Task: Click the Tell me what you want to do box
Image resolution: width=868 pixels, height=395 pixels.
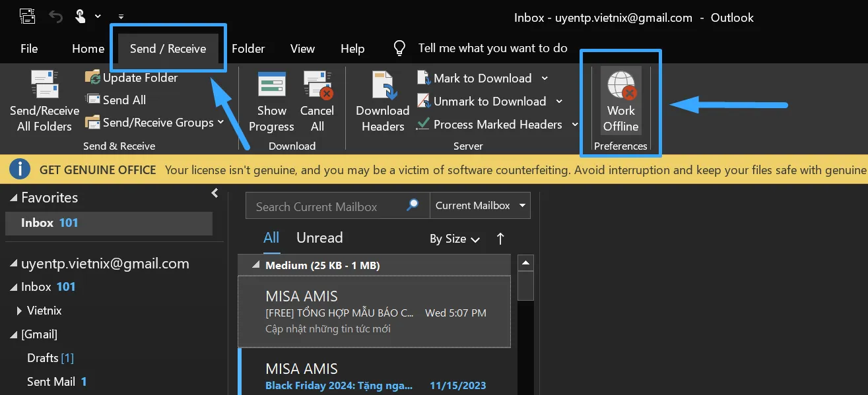Action: [493, 48]
